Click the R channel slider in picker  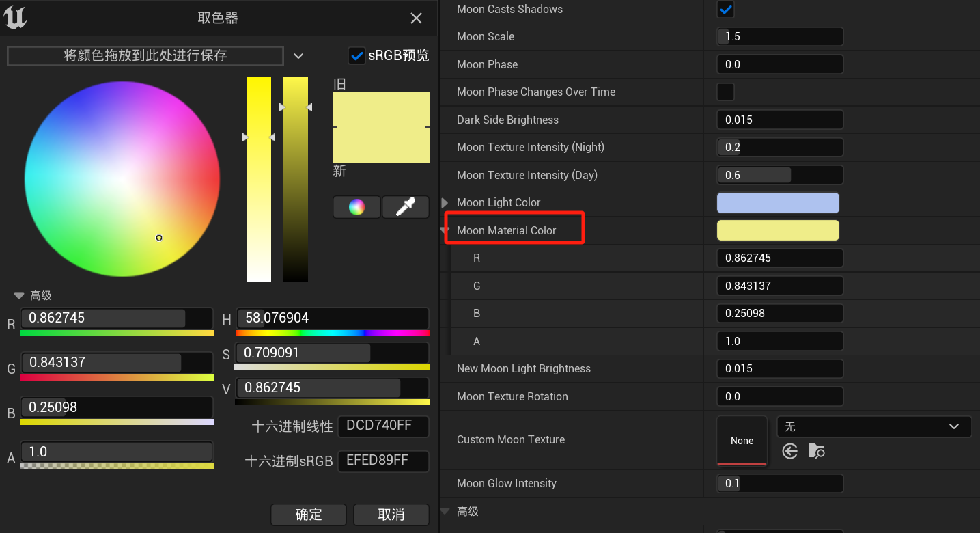pos(117,318)
